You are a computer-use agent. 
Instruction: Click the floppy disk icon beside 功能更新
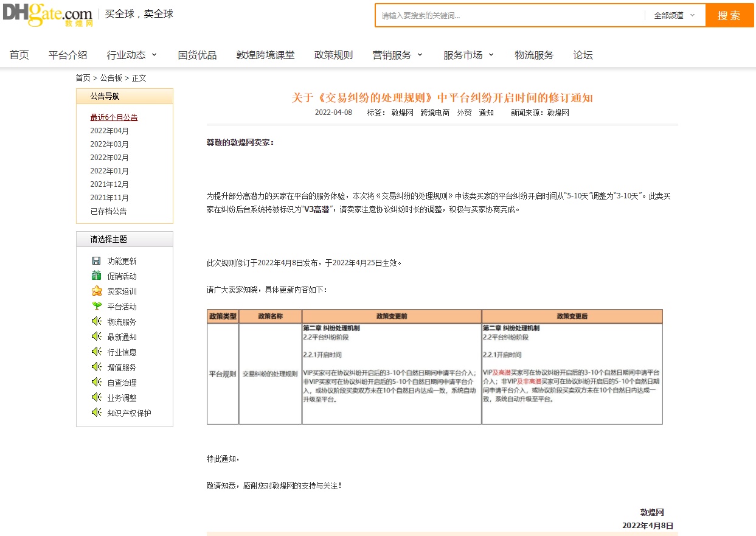[96, 260]
